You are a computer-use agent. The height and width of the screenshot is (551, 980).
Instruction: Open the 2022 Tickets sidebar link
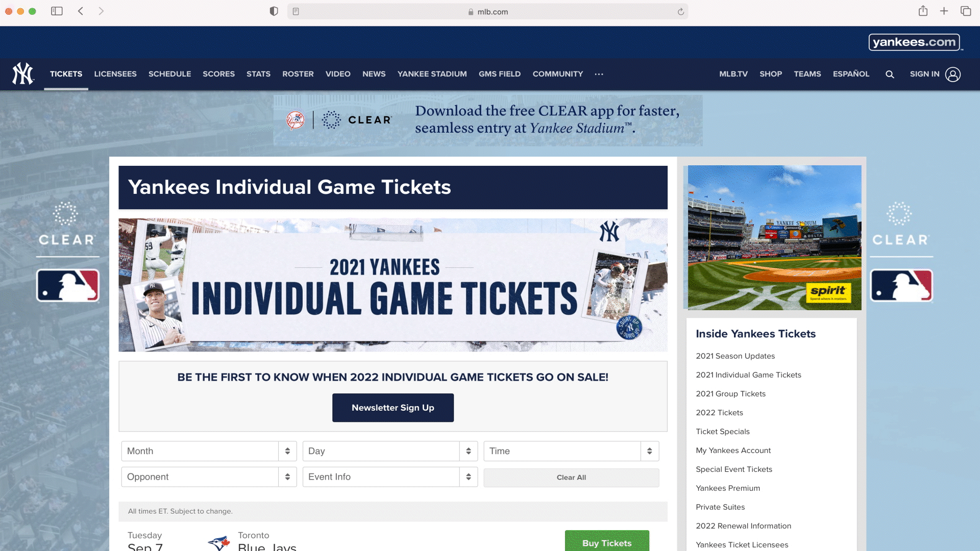click(719, 413)
